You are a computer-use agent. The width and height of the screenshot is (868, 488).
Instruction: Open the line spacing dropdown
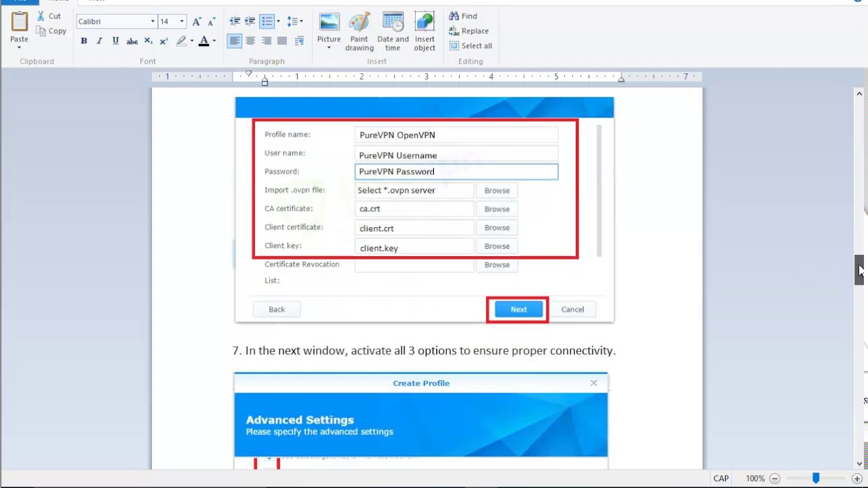(294, 22)
